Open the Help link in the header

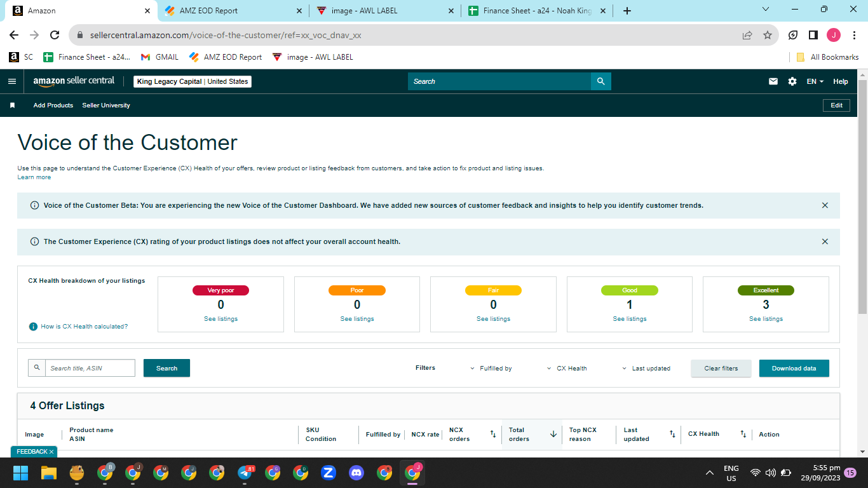pyautogui.click(x=841, y=81)
